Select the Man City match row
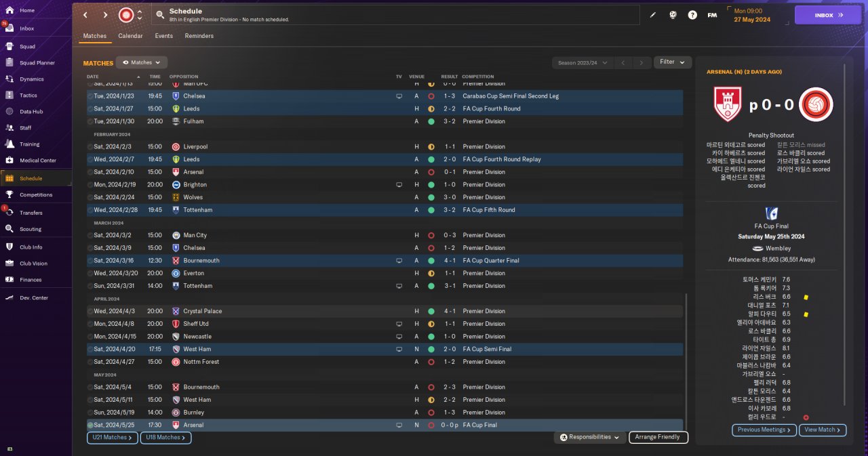 pyautogui.click(x=384, y=235)
